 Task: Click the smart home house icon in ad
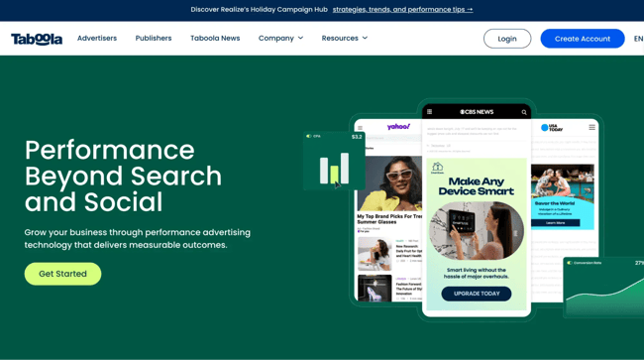[437, 168]
